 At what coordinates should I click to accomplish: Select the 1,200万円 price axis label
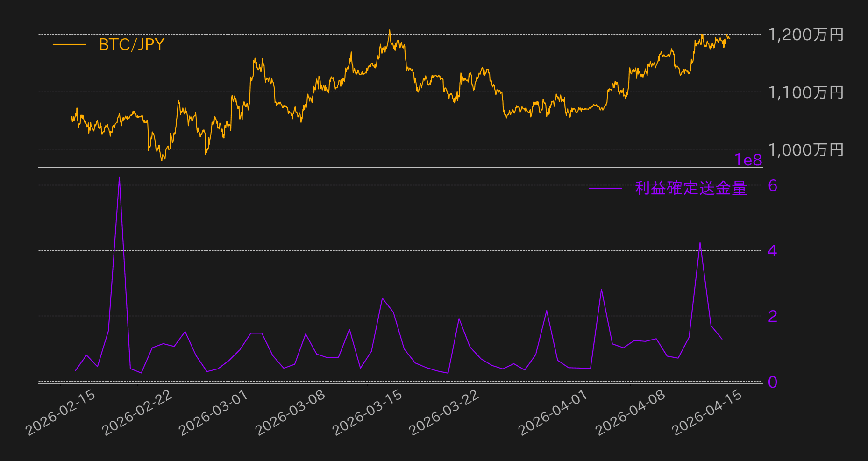click(806, 35)
